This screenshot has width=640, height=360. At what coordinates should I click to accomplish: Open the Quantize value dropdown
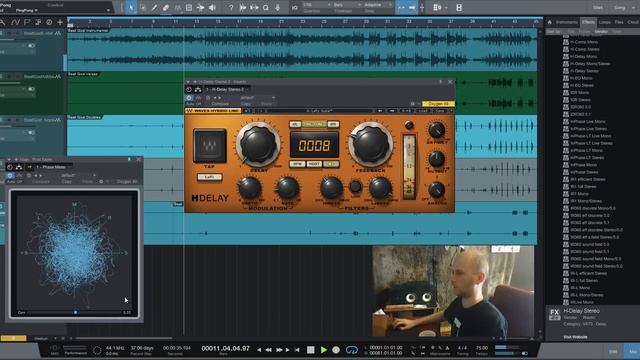point(317,5)
